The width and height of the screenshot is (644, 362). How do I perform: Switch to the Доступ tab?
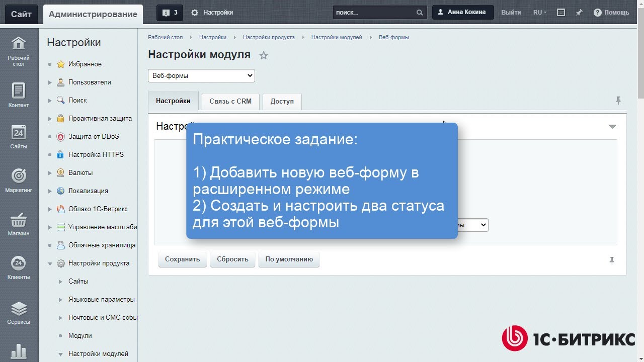pyautogui.click(x=282, y=101)
